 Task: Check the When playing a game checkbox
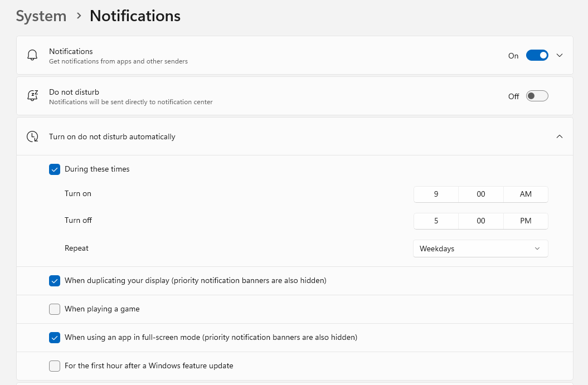[55, 309]
